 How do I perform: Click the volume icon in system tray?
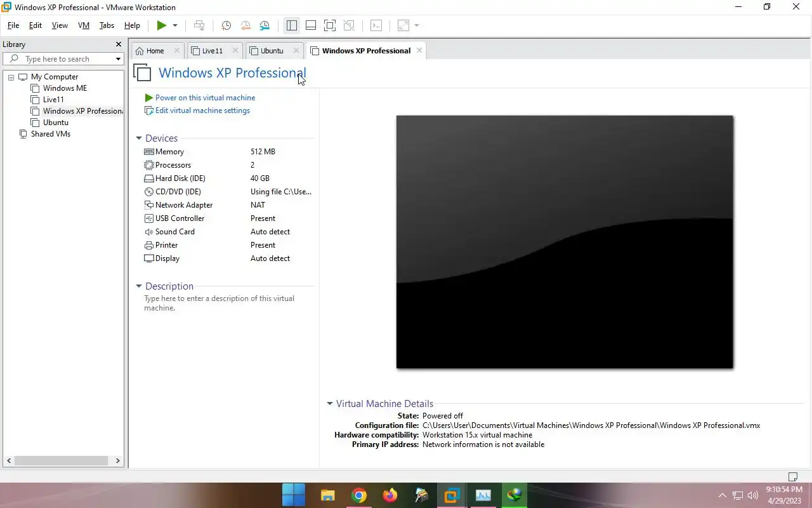(x=753, y=495)
